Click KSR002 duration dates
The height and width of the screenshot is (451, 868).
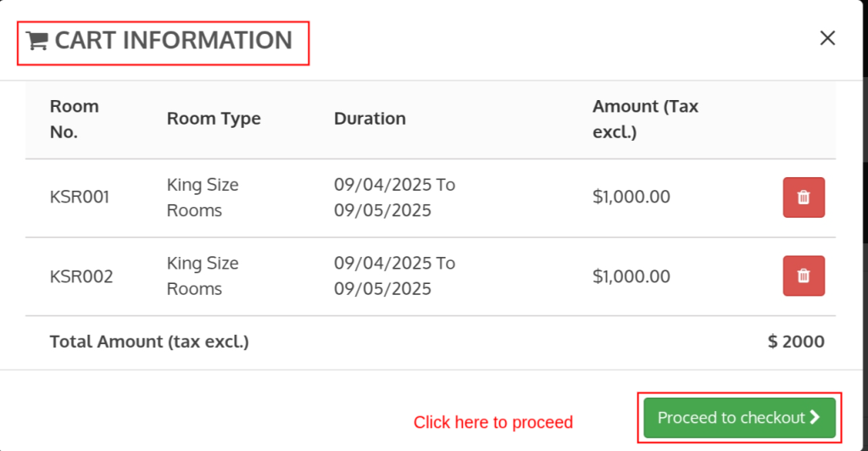pos(394,276)
